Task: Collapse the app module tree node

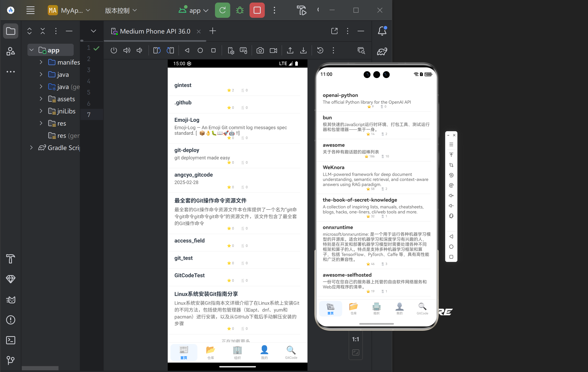Action: [x=32, y=50]
